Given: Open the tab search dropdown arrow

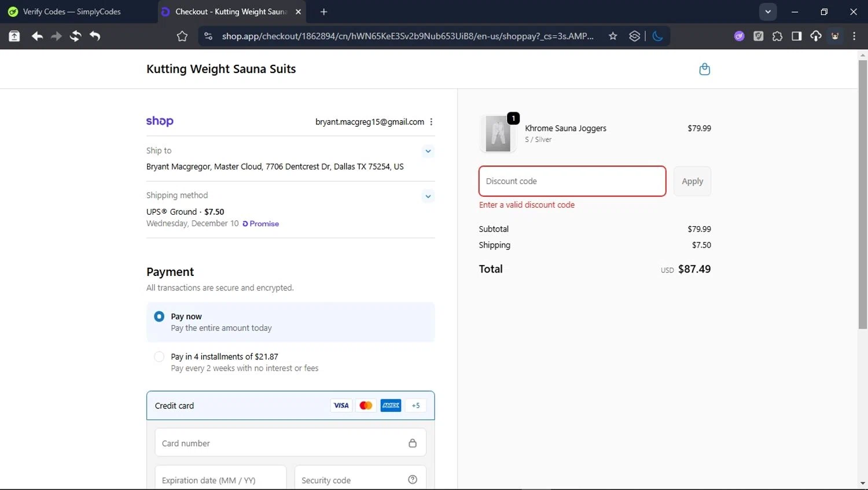Looking at the screenshot, I should pyautogui.click(x=768, y=12).
